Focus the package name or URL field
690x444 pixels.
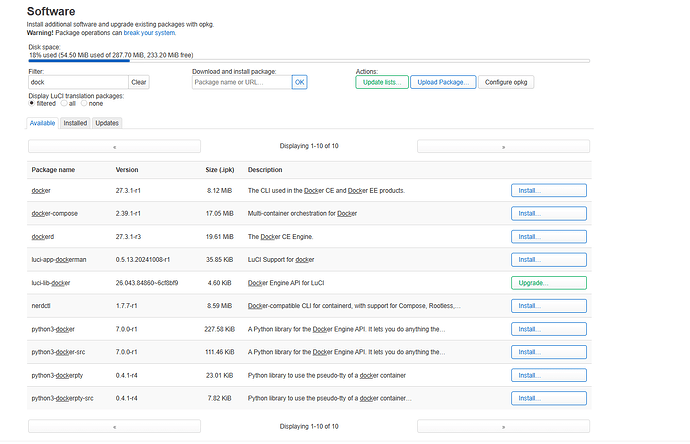(x=240, y=82)
